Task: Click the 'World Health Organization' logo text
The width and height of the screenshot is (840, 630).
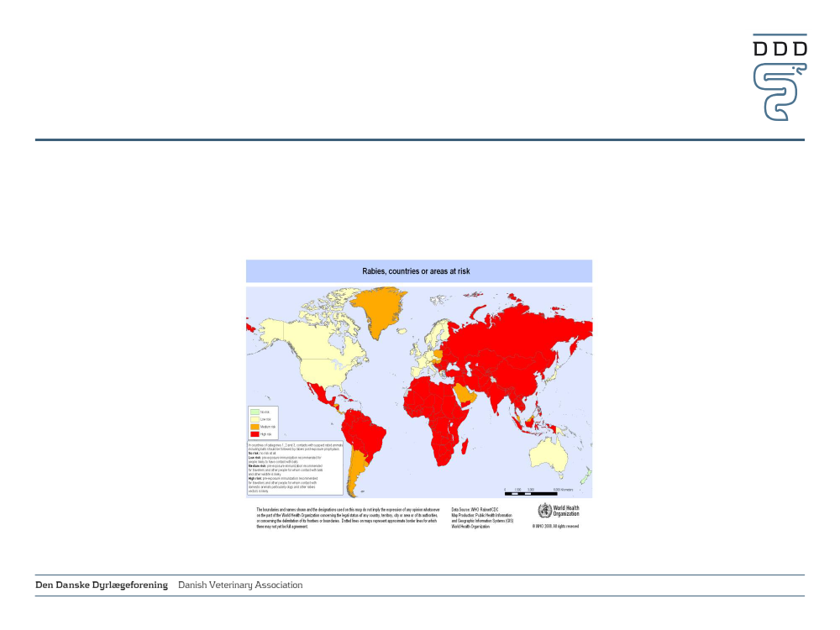Action: click(566, 511)
